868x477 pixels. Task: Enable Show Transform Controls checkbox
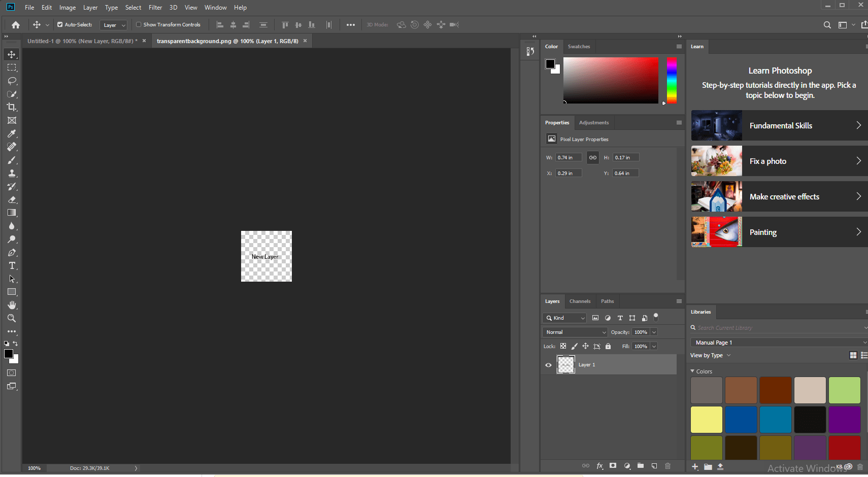point(139,24)
